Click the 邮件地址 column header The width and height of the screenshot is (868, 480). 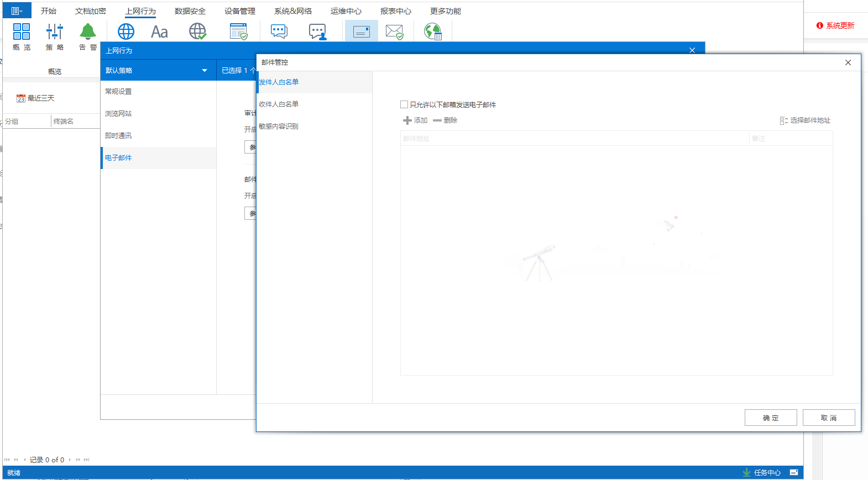[x=575, y=139]
